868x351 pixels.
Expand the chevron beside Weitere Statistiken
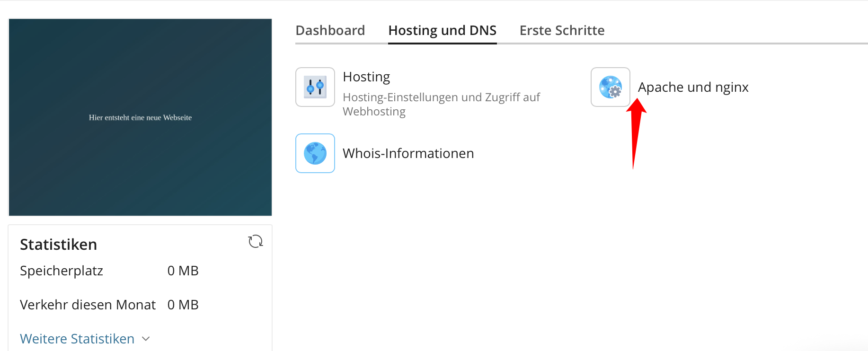pos(146,339)
